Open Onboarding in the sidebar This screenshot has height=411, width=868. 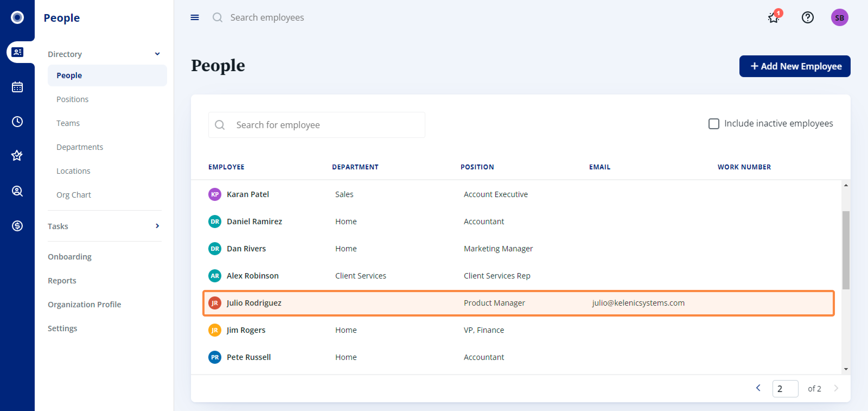pyautogui.click(x=69, y=257)
